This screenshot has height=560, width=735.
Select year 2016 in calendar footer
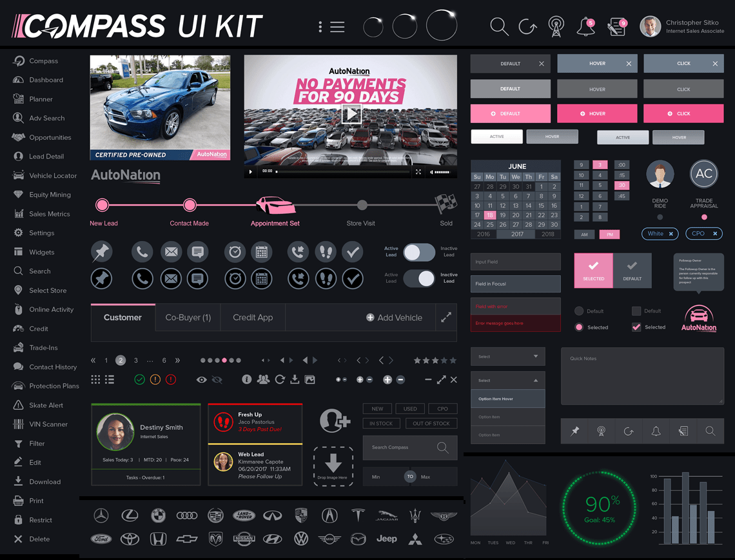[x=484, y=234]
